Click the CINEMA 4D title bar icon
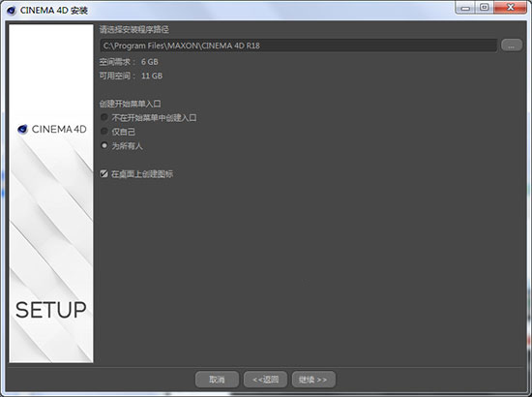The height and width of the screenshot is (397, 532). (x=12, y=11)
